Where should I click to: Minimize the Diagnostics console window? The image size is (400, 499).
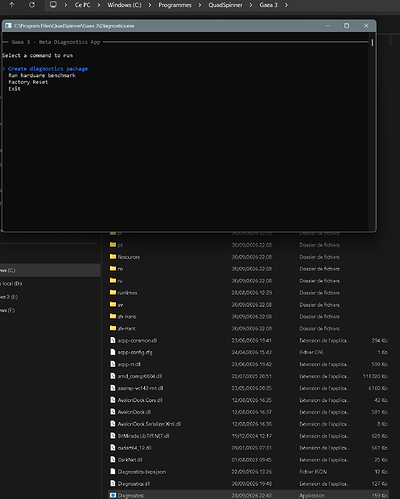[327, 26]
